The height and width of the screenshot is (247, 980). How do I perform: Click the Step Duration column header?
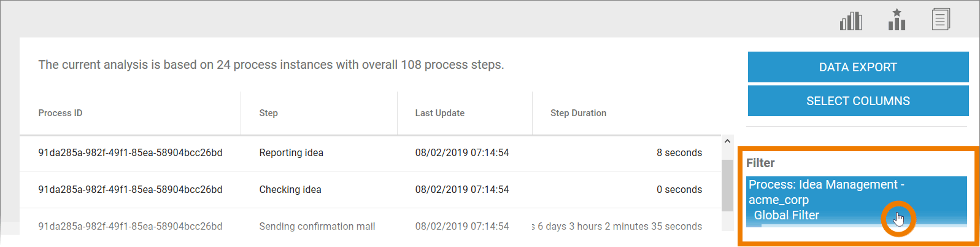578,113
